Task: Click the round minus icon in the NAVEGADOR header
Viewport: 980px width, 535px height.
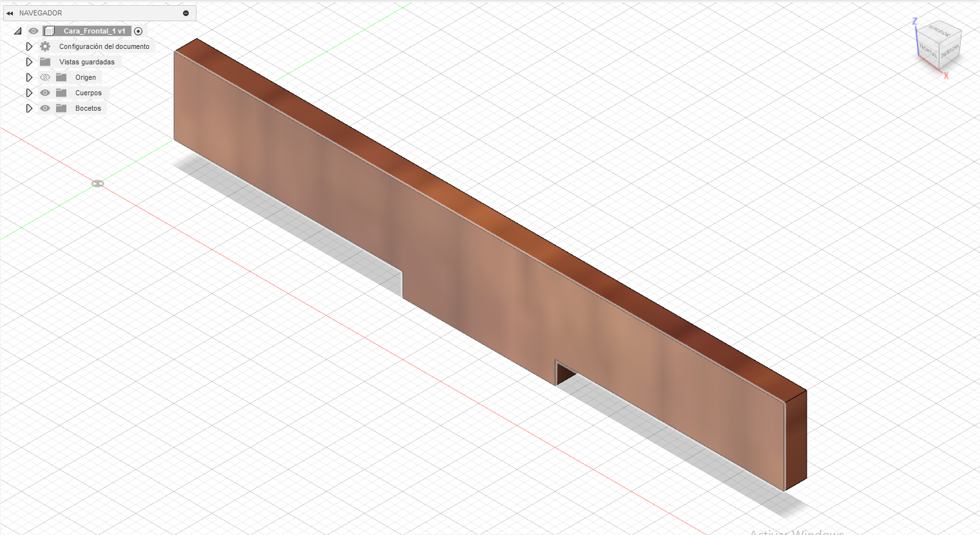Action: click(186, 13)
